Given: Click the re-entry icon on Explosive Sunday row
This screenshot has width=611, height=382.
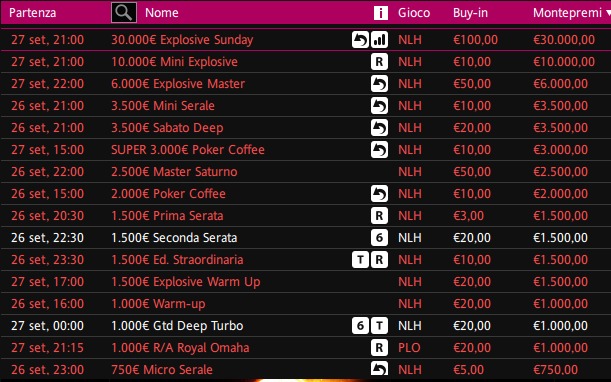Looking at the screenshot, I should 360,40.
